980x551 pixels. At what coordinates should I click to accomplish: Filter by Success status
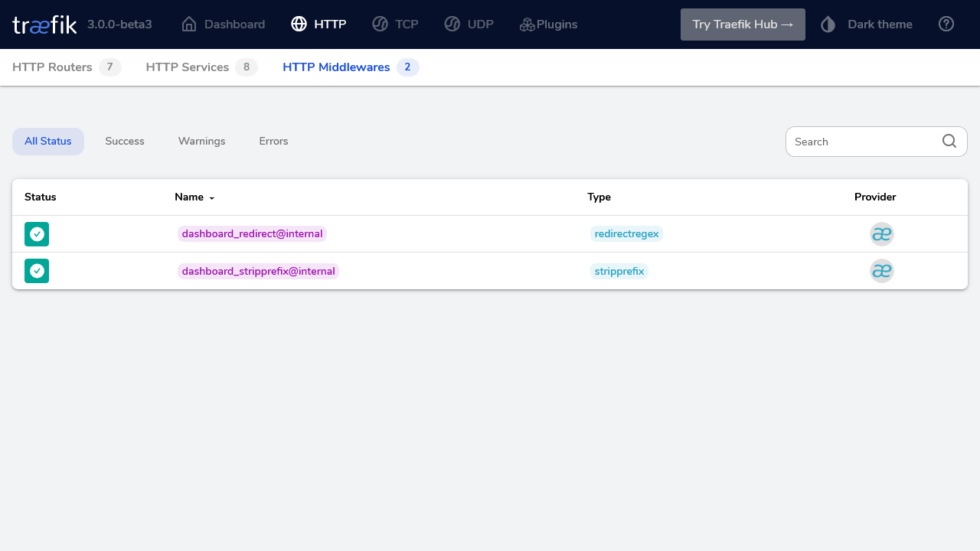click(x=125, y=142)
